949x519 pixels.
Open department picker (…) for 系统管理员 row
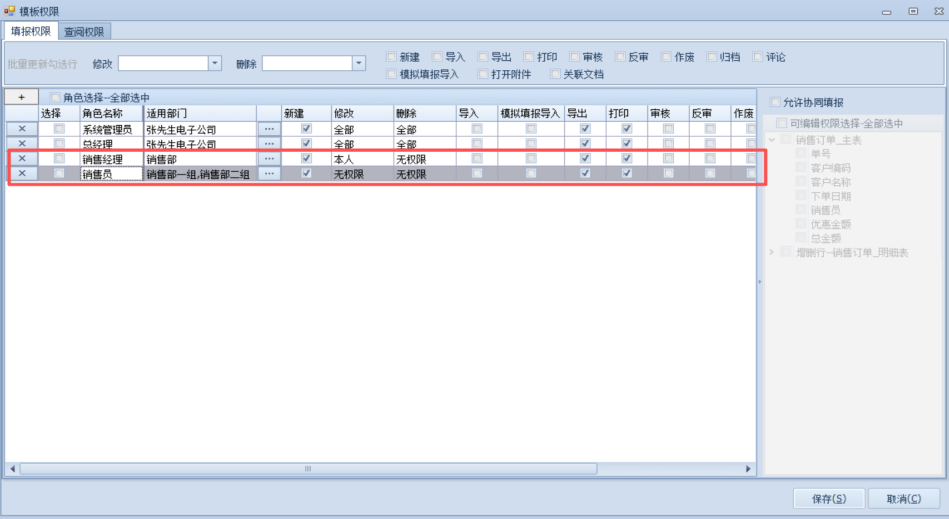tap(268, 129)
